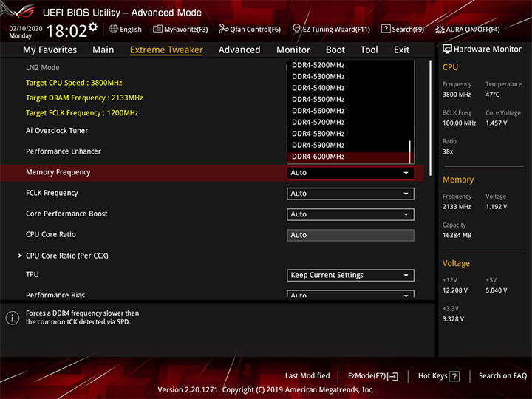Screen dimensions: 532x399
Task: Click the main settings page scrollbar
Action: (430, 117)
